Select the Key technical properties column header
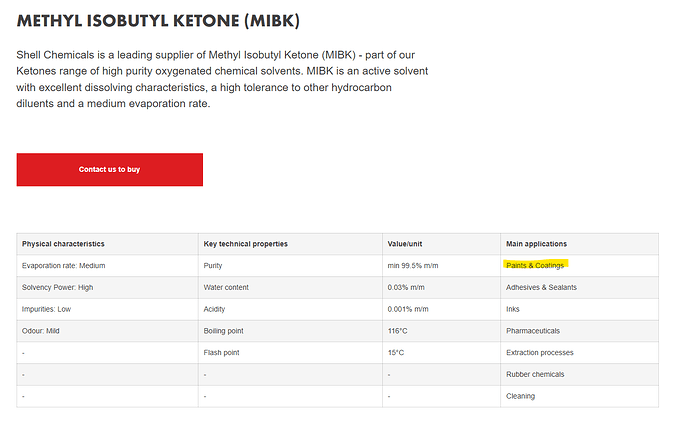The image size is (690, 426). pos(246,244)
